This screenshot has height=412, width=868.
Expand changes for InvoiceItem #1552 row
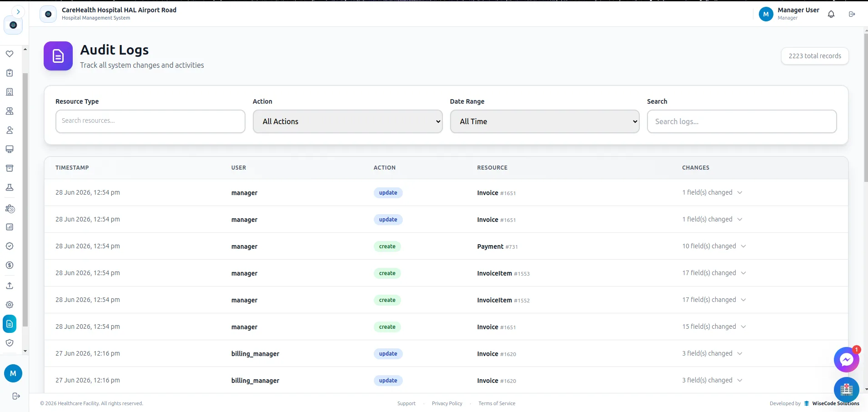[714, 300]
